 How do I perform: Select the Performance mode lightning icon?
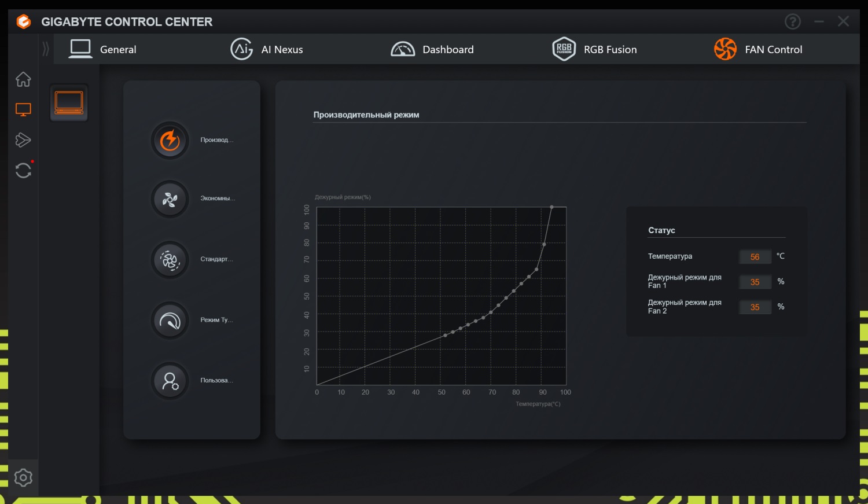[170, 140]
